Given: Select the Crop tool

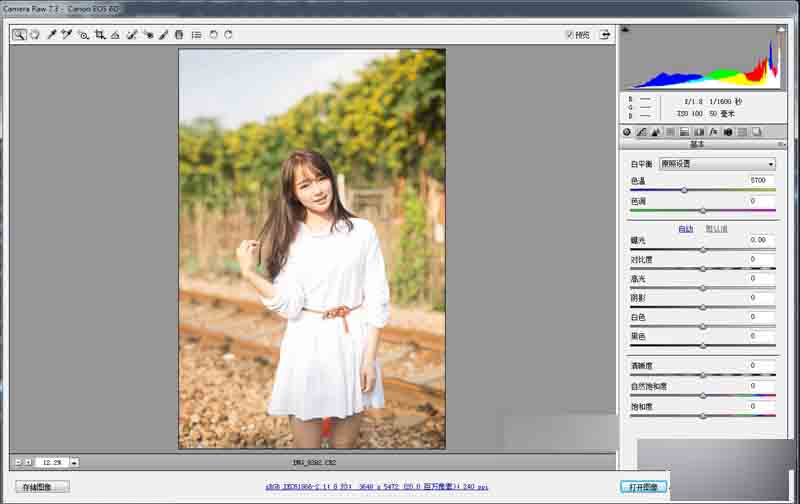Looking at the screenshot, I should pos(99,35).
